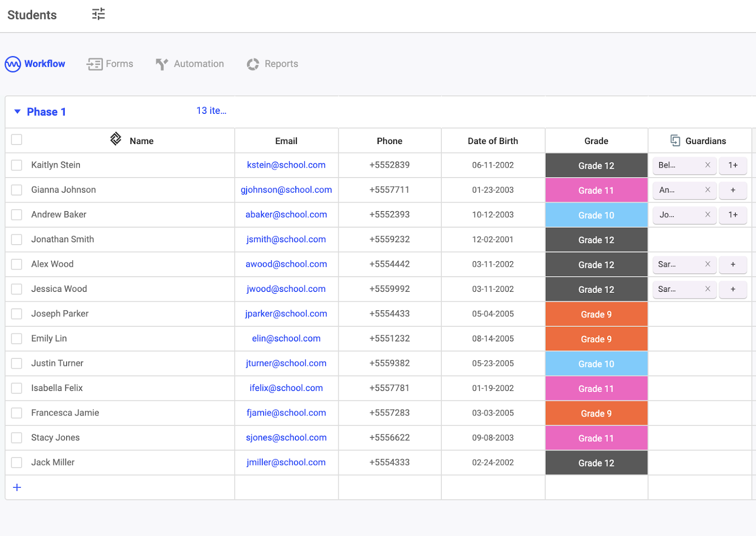The image size is (756, 536).
Task: Expand the 1+ guardians for Andrew Baker
Action: pyautogui.click(x=733, y=215)
